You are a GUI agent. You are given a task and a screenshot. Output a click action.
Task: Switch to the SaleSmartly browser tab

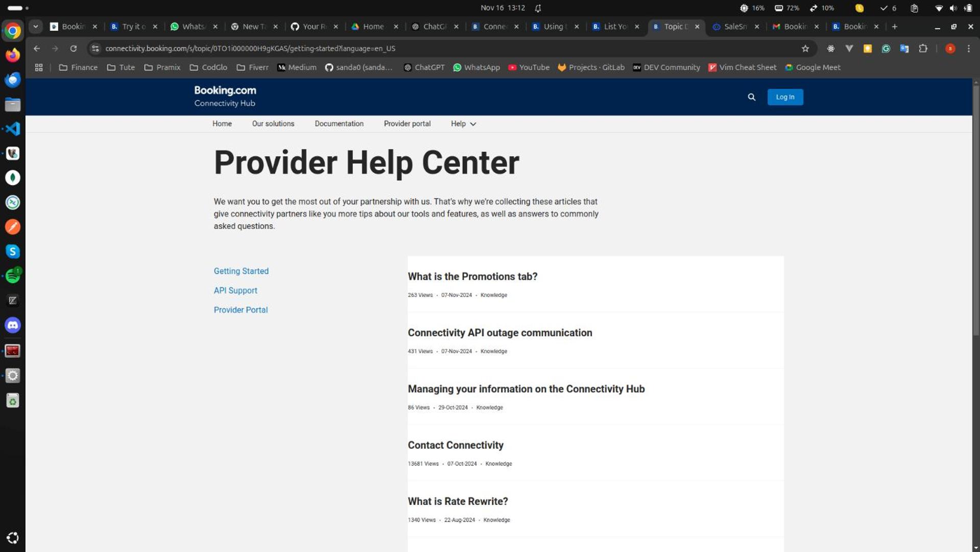735,27
